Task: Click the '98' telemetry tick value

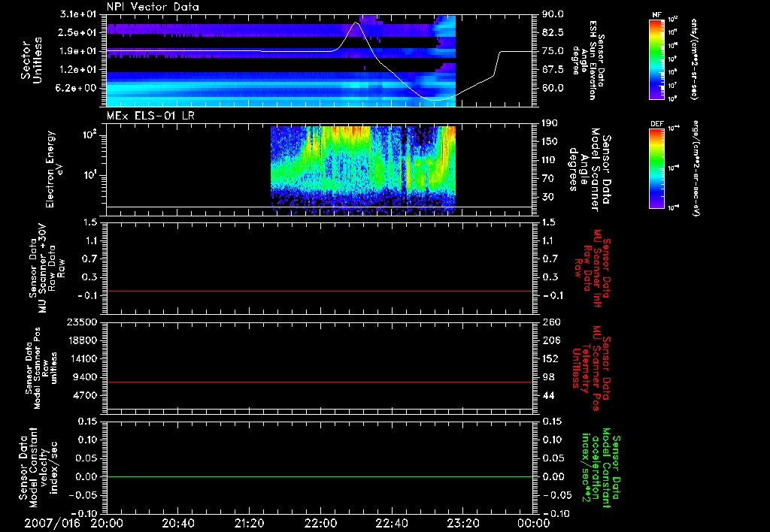Action: coord(547,377)
